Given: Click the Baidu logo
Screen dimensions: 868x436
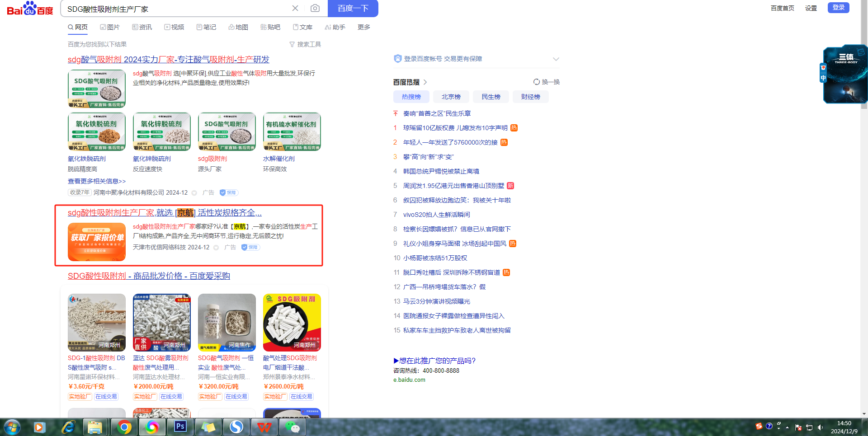Looking at the screenshot, I should tap(30, 9).
